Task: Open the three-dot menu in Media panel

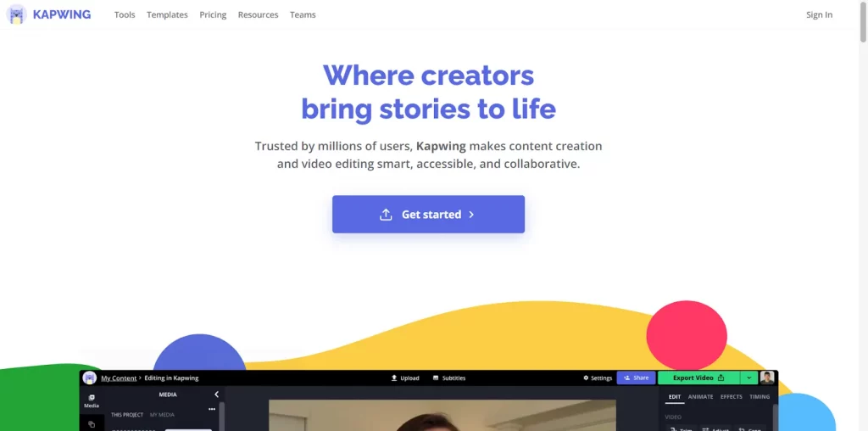Action: (x=211, y=410)
